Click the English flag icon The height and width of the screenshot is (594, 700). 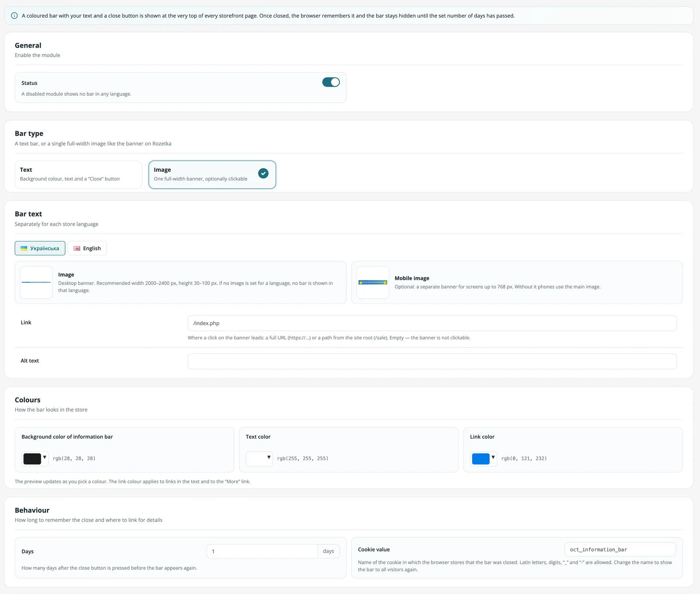(77, 248)
